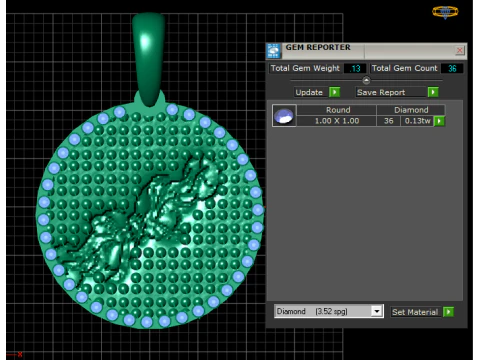
Task: Click green arrow beside 0.13tw
Action: (439, 121)
